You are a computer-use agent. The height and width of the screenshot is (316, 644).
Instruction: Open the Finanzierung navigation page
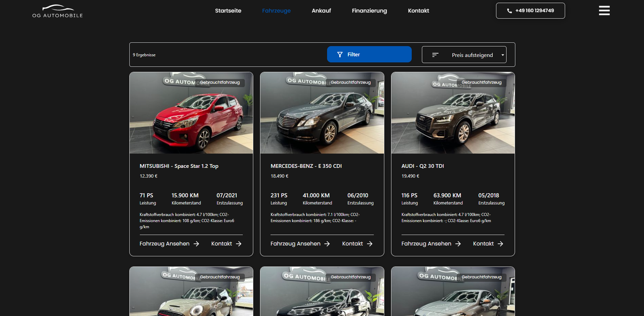pos(369,11)
